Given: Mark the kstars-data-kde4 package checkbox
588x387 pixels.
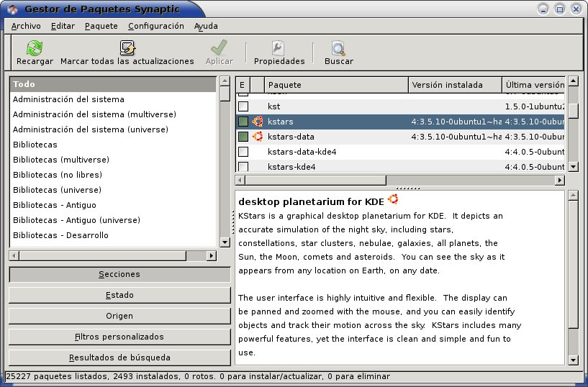Looking at the screenshot, I should [243, 152].
